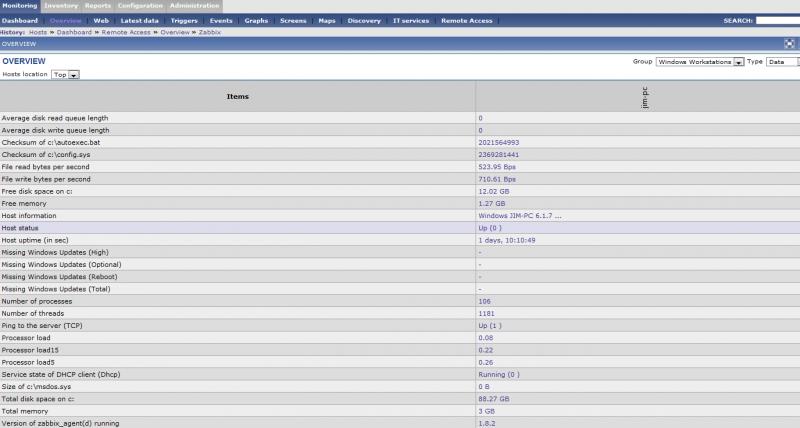The height and width of the screenshot is (428, 800).
Task: Open Events in the submenu
Action: click(x=221, y=21)
